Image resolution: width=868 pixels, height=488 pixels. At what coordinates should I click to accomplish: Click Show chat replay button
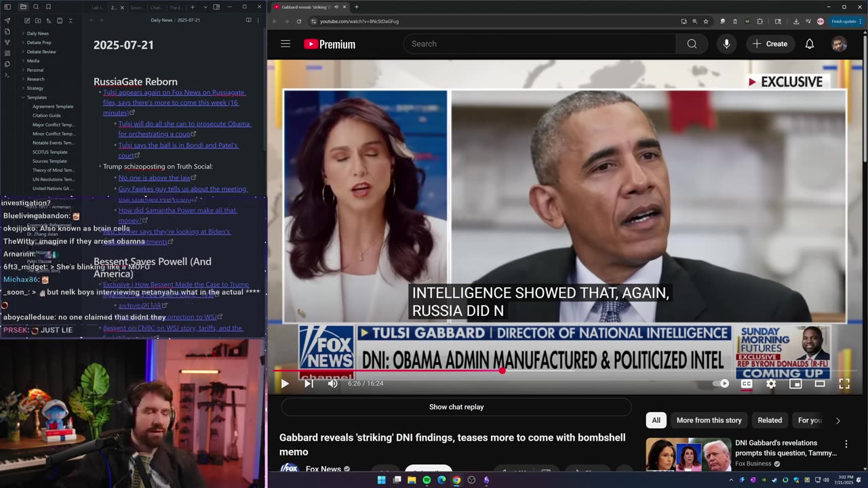(x=456, y=407)
